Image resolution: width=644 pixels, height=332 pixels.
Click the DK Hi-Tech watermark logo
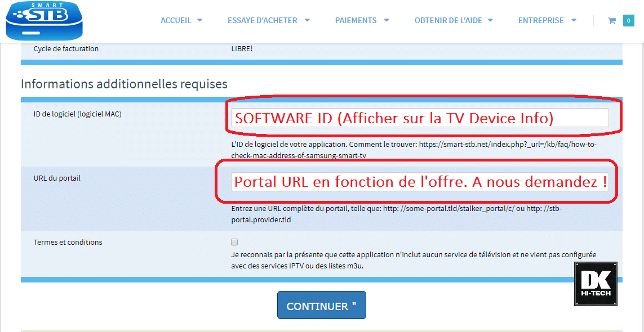[x=596, y=284]
